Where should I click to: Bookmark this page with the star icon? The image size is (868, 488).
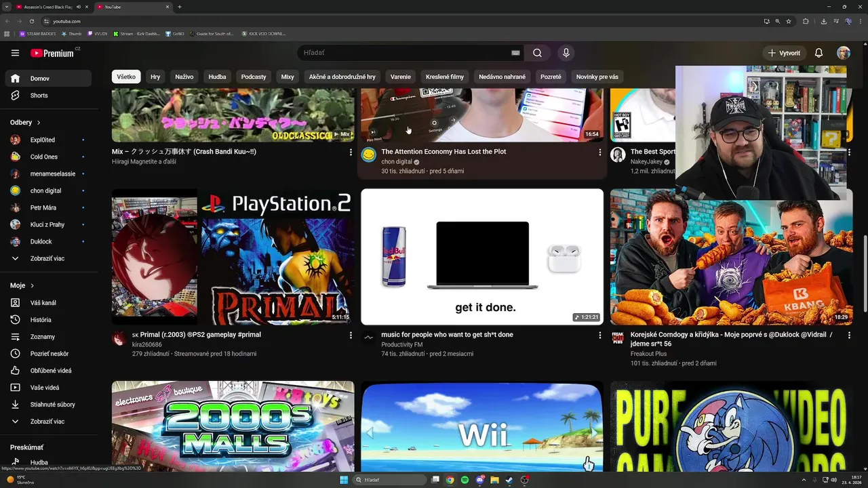coord(789,21)
